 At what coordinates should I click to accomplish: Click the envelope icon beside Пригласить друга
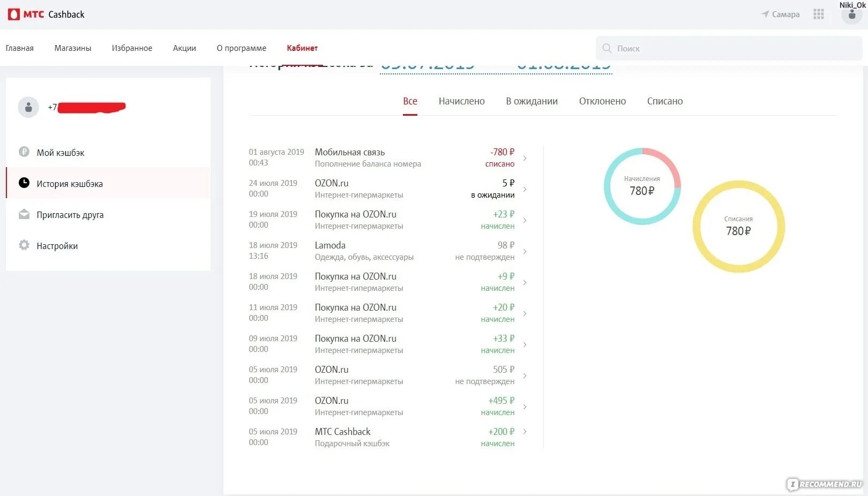tap(24, 214)
